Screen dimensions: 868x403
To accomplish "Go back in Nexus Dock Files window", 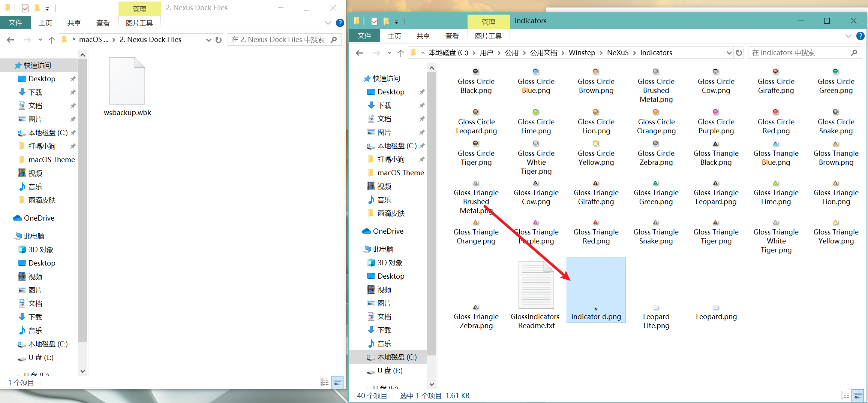I will click(10, 40).
